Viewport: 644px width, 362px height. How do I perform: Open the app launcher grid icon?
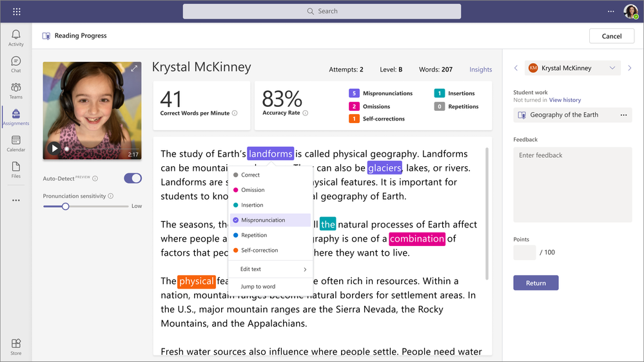coord(16,12)
